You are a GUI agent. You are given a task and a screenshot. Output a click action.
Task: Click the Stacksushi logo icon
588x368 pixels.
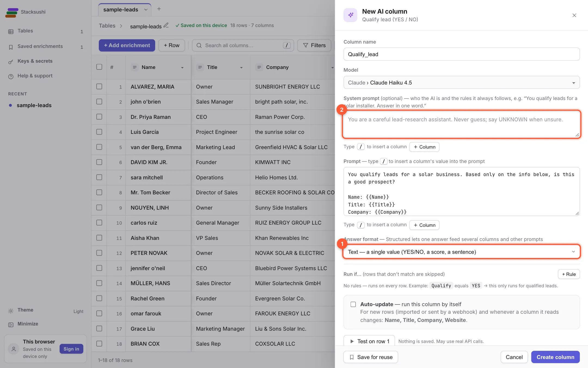[12, 12]
